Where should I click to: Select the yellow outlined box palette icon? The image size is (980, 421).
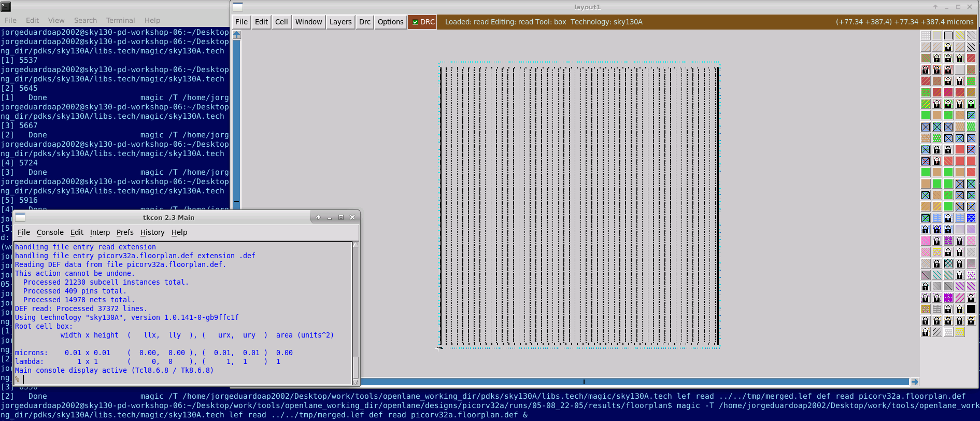(937, 35)
